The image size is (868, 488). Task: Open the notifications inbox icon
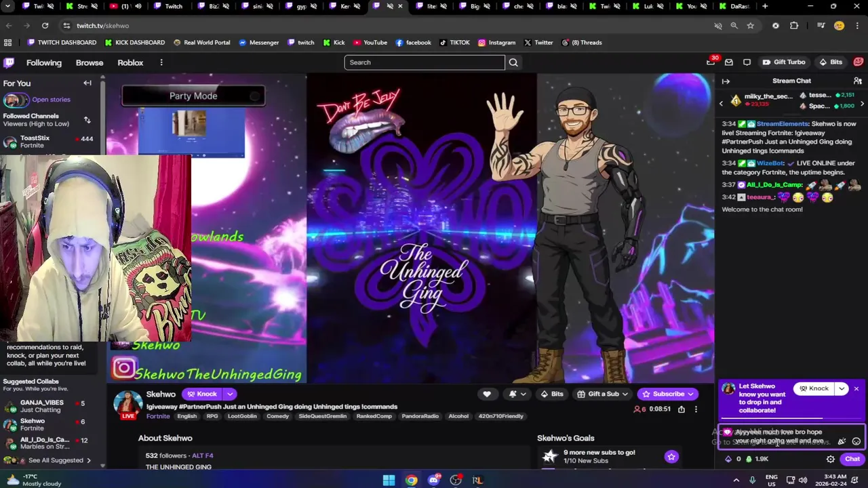coord(729,62)
